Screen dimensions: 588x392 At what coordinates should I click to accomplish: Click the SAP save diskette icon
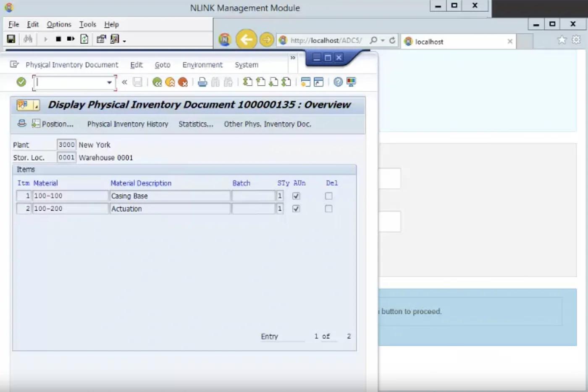click(x=137, y=82)
